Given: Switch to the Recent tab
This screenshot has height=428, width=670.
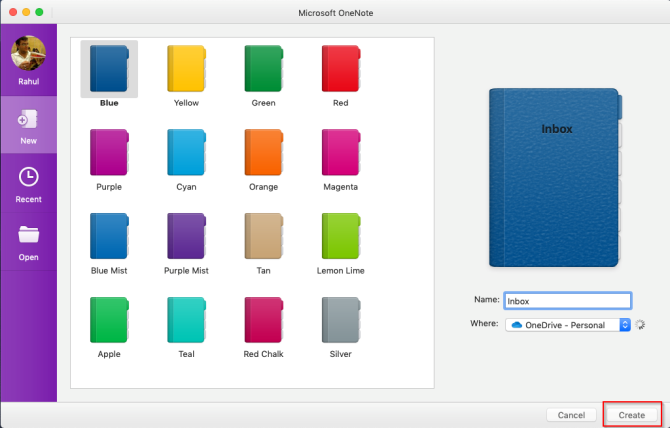Looking at the screenshot, I should pyautogui.click(x=29, y=184).
